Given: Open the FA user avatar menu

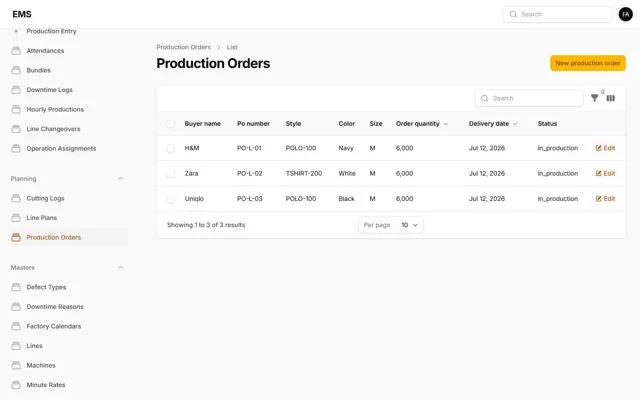Looking at the screenshot, I should (625, 14).
